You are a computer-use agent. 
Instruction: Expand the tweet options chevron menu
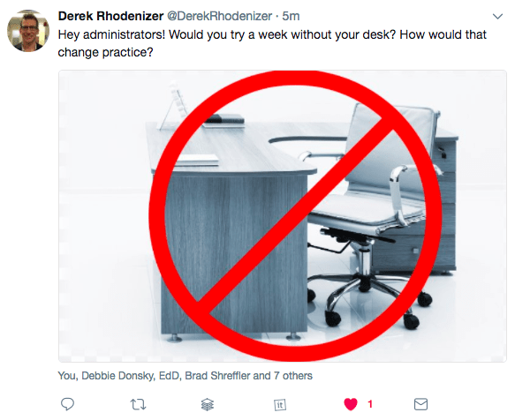pyautogui.click(x=498, y=17)
